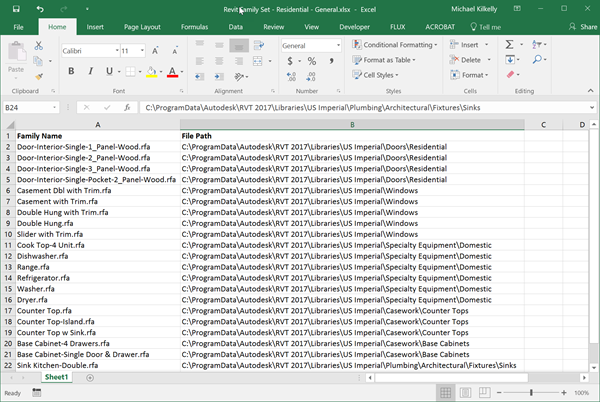Apply the yellow fill color
600x402 pixels.
[152, 72]
